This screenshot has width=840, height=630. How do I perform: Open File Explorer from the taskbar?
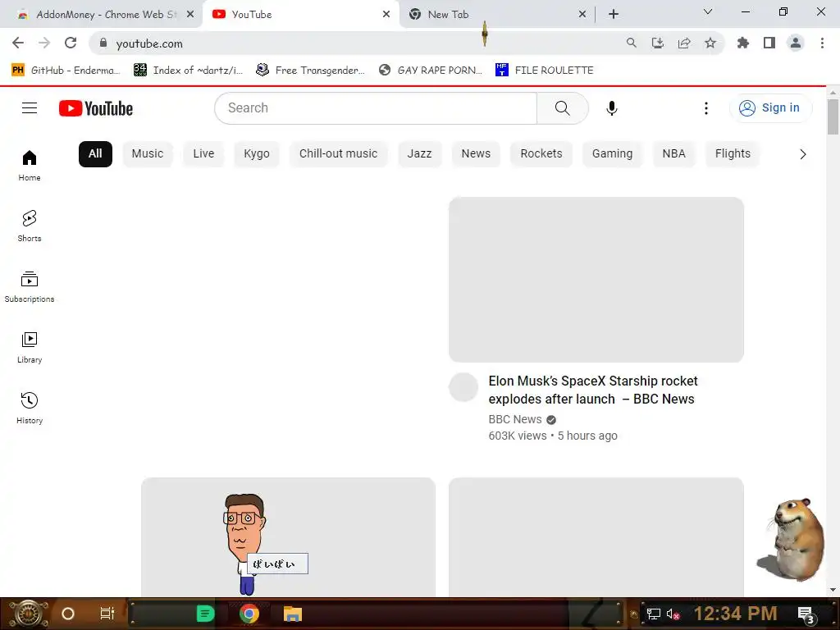tap(293, 614)
